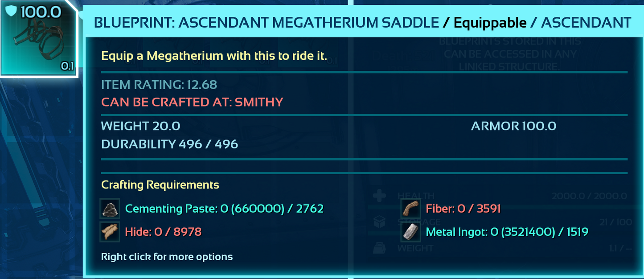Screen dimensions: 644x279
Task: Click the Metal Ingot requirement text
Action: [507, 232]
